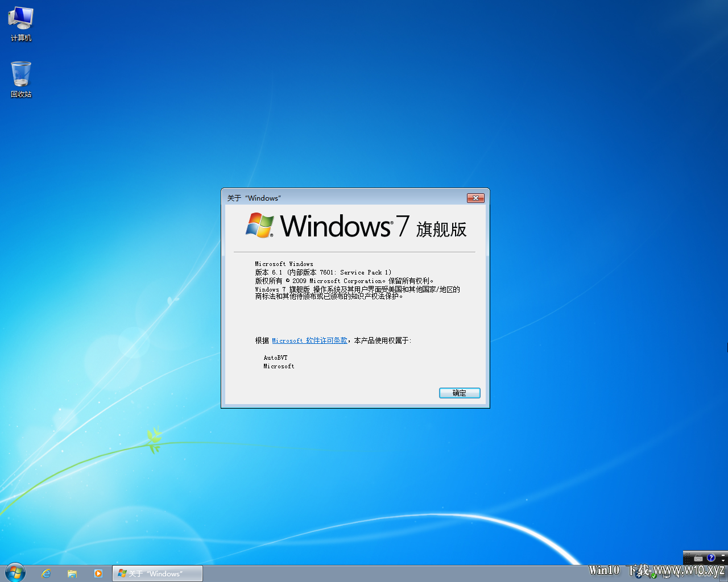Open the language bar options arrow
Viewport: 728px width, 582px height.
pos(723,560)
